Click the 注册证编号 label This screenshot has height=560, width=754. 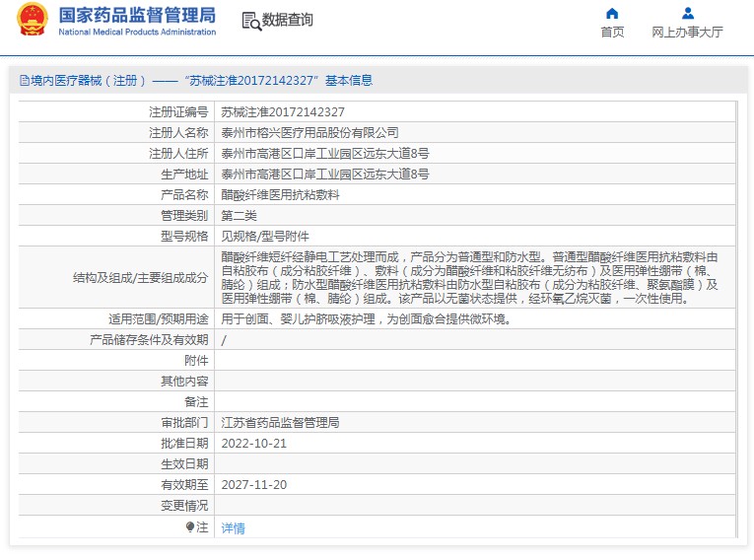coord(178,112)
